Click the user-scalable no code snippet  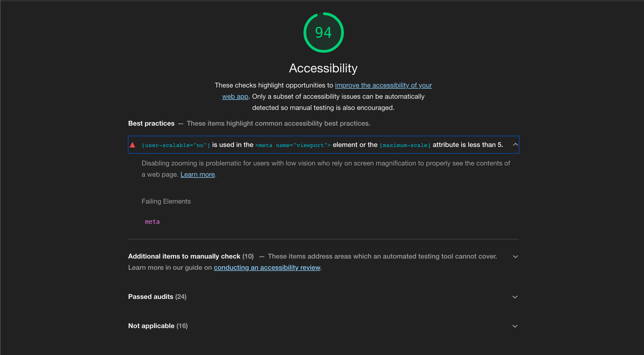click(x=176, y=145)
